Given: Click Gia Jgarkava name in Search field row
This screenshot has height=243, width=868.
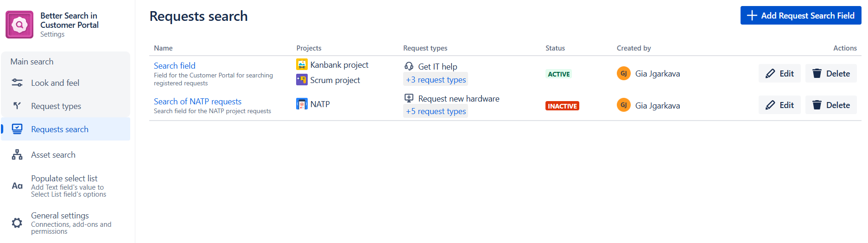Looking at the screenshot, I should click(x=658, y=74).
